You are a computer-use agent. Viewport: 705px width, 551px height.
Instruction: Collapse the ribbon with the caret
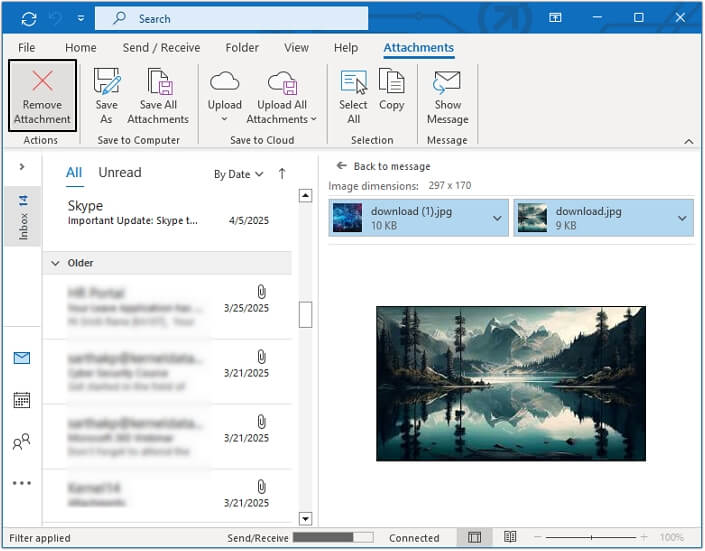point(688,141)
